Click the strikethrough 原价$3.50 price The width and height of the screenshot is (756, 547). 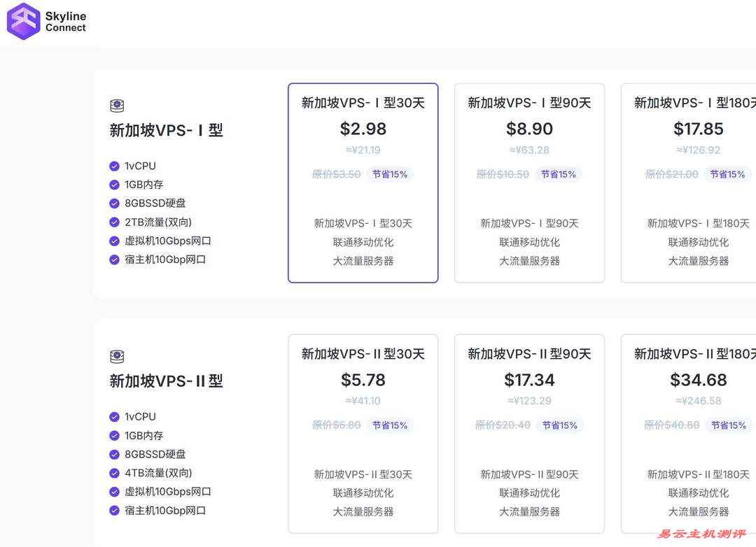click(335, 174)
